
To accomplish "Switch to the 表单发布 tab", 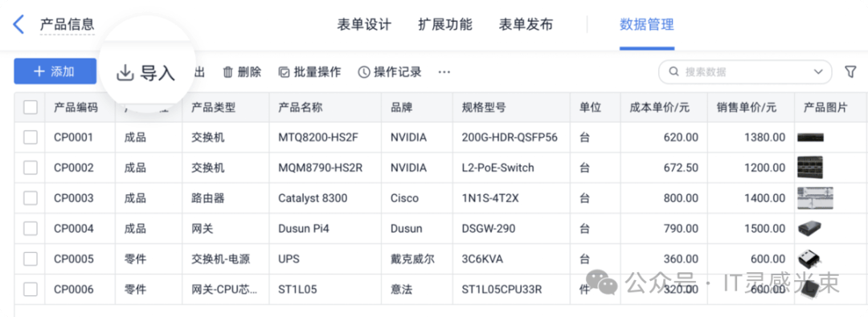I will (526, 25).
